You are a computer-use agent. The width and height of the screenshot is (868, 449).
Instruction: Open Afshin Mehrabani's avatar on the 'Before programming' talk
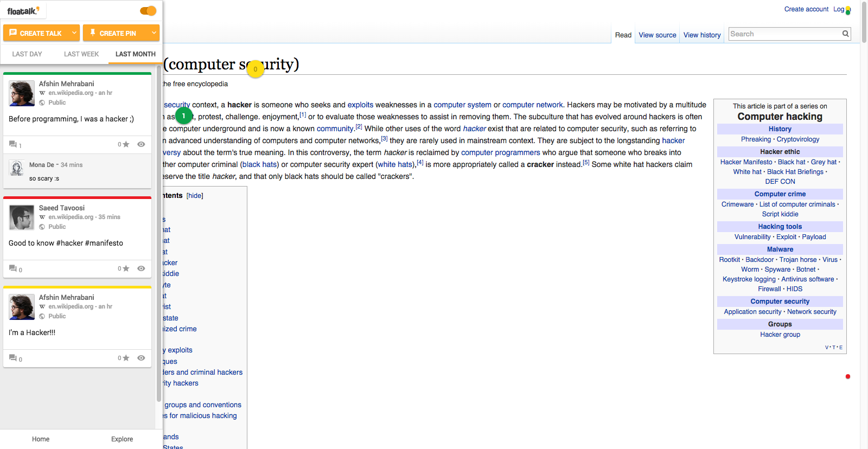pos(22,93)
